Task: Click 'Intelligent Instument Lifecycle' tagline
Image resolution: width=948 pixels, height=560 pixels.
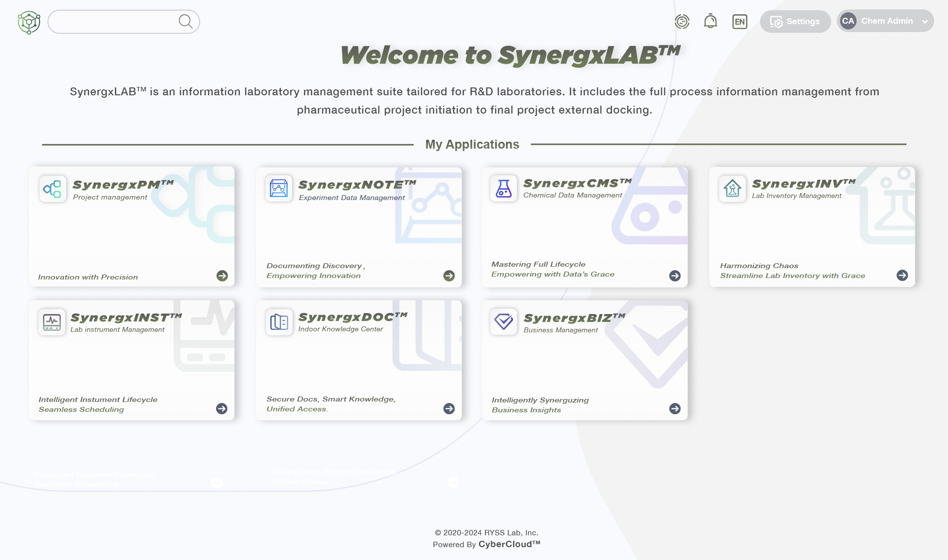Action: (x=98, y=400)
